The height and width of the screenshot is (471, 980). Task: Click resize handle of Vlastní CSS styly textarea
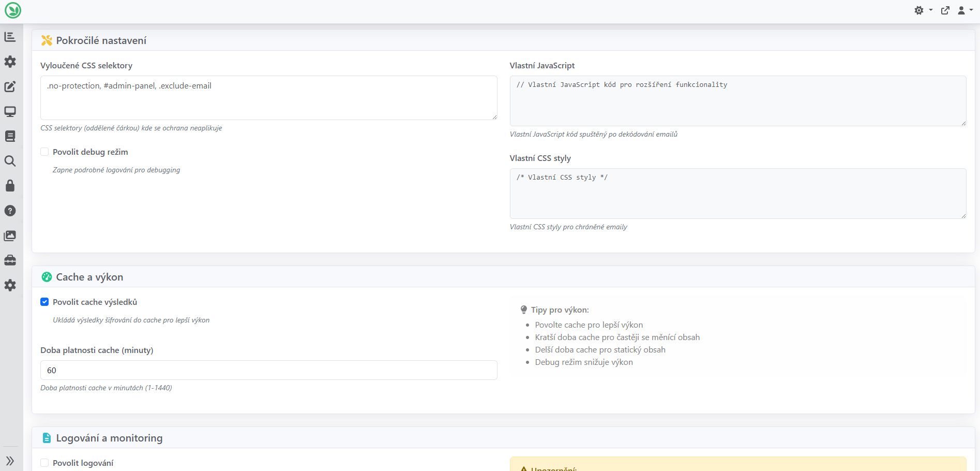coord(963,216)
